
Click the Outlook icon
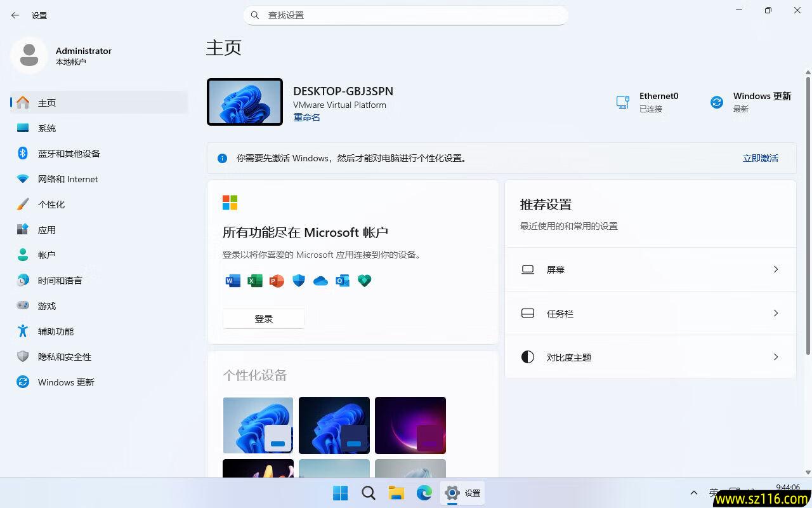click(x=343, y=281)
